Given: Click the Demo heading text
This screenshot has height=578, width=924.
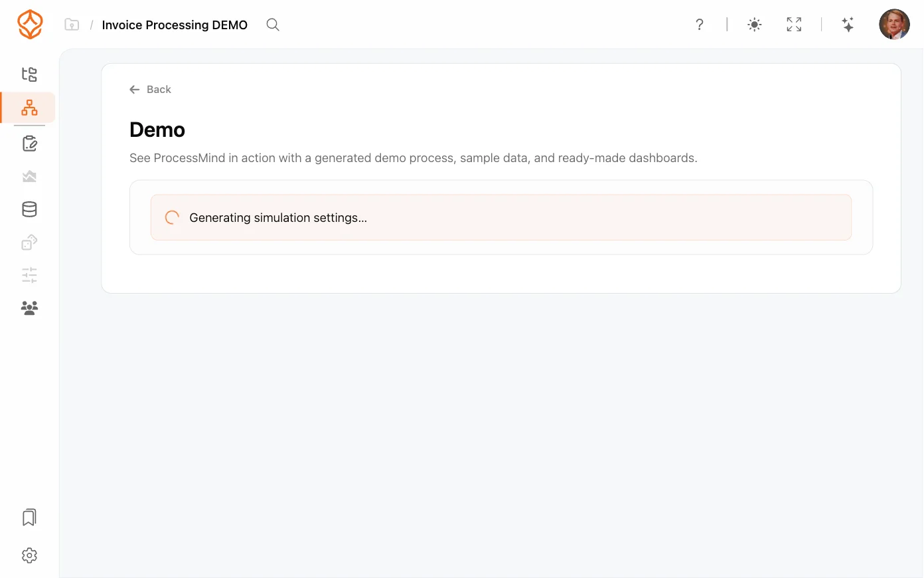Looking at the screenshot, I should click(x=157, y=130).
